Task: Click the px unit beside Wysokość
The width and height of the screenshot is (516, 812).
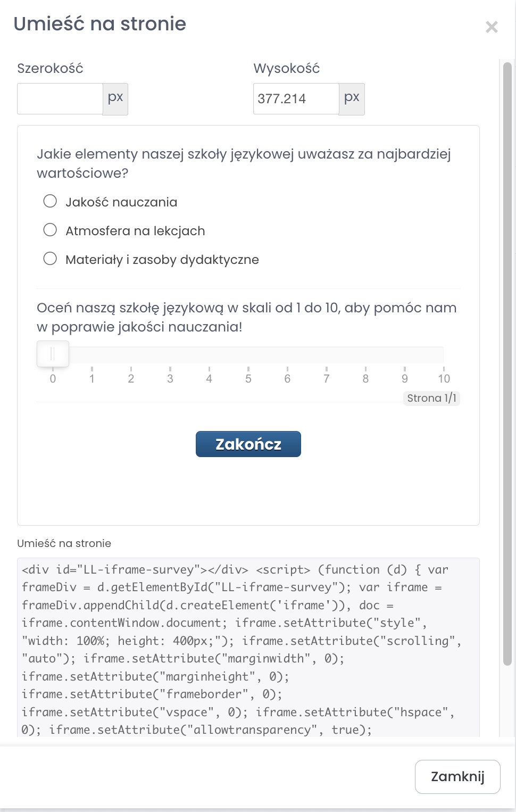Action: (x=352, y=98)
